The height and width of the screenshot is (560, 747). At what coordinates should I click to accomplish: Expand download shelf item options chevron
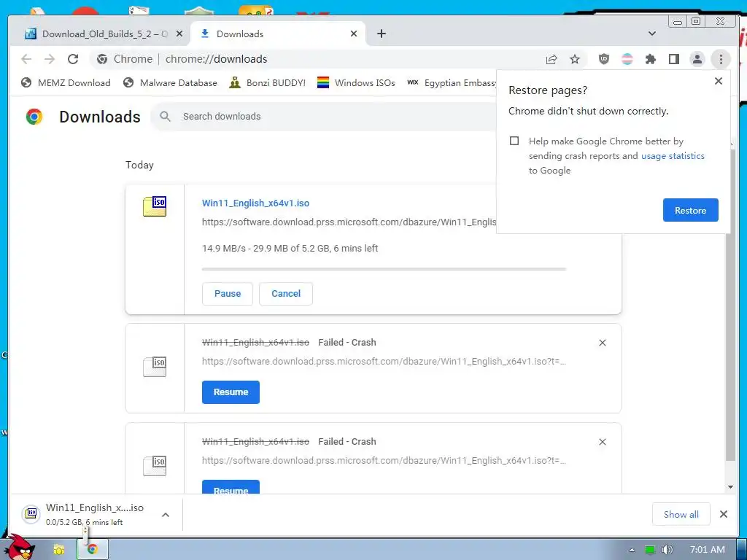pos(166,515)
